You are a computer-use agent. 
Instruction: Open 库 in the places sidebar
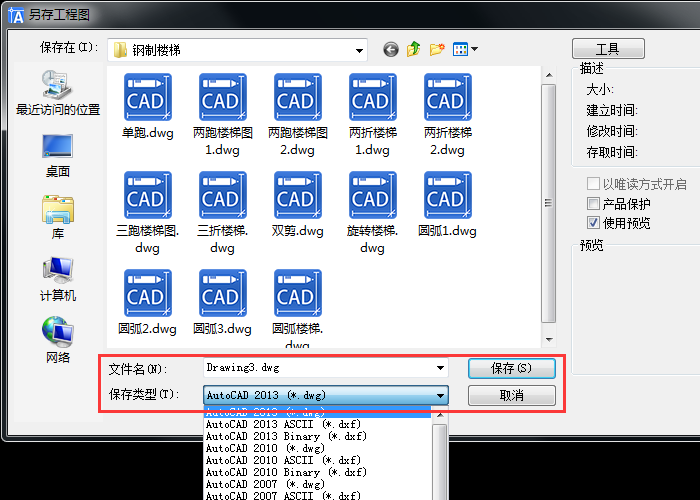pos(58,217)
